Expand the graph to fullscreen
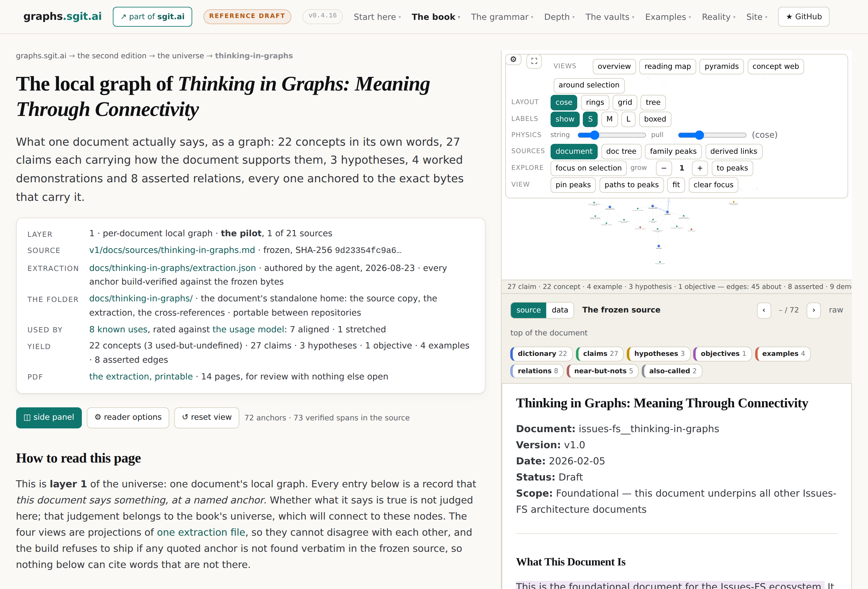The width and height of the screenshot is (868, 589). tap(534, 61)
